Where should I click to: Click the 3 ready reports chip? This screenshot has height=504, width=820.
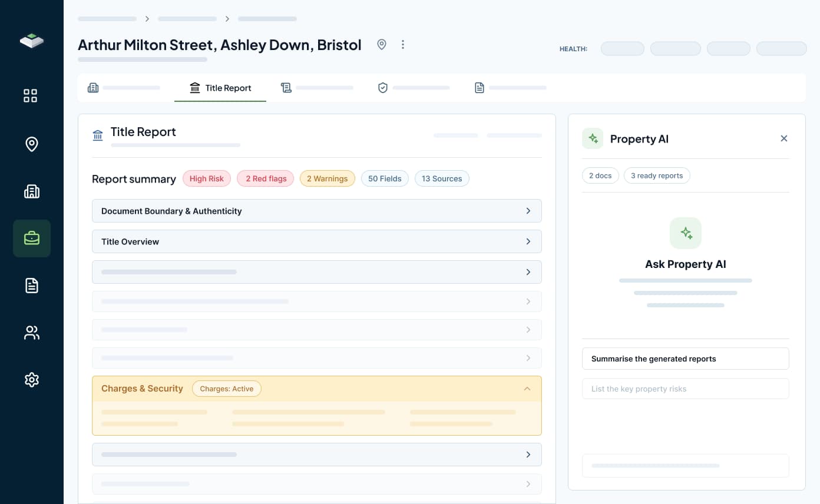click(x=657, y=175)
